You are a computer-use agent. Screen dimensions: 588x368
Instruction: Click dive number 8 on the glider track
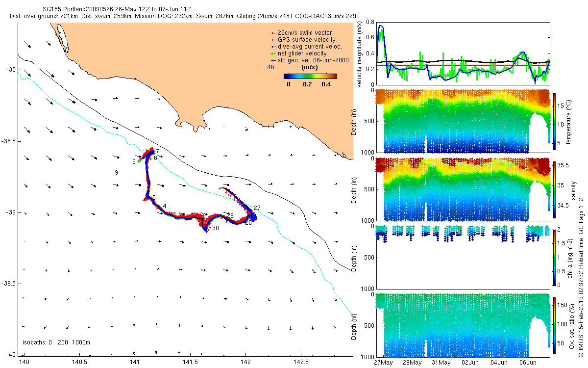pyautogui.click(x=134, y=161)
